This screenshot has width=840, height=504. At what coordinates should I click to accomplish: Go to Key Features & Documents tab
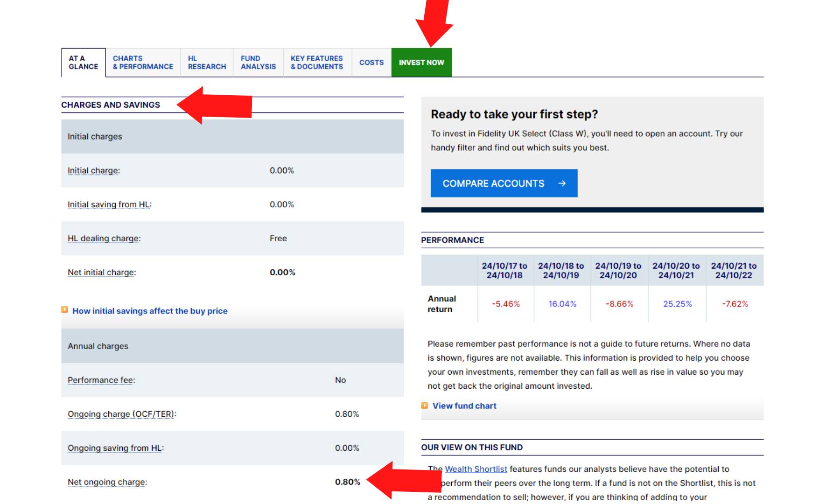[x=317, y=63]
